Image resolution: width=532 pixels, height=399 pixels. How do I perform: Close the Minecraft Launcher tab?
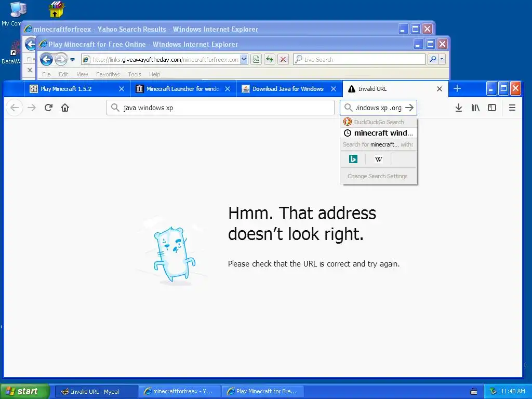(228, 89)
